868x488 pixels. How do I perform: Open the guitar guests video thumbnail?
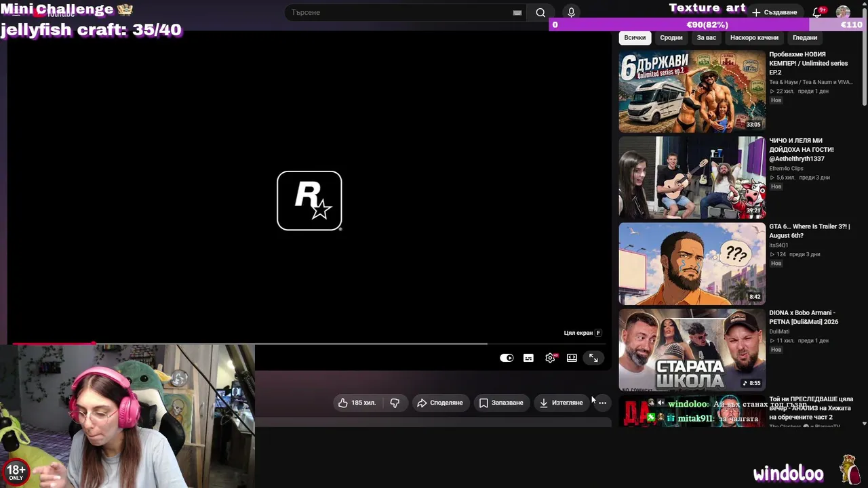tap(692, 178)
